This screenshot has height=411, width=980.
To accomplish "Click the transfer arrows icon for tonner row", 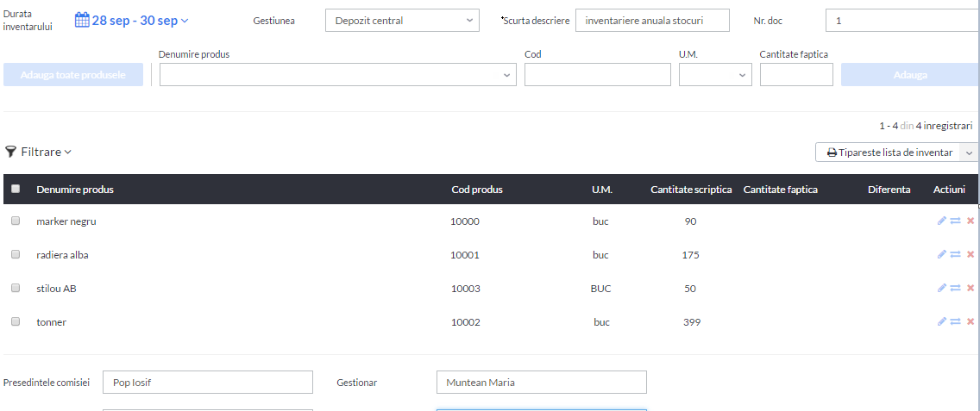I will [x=956, y=321].
